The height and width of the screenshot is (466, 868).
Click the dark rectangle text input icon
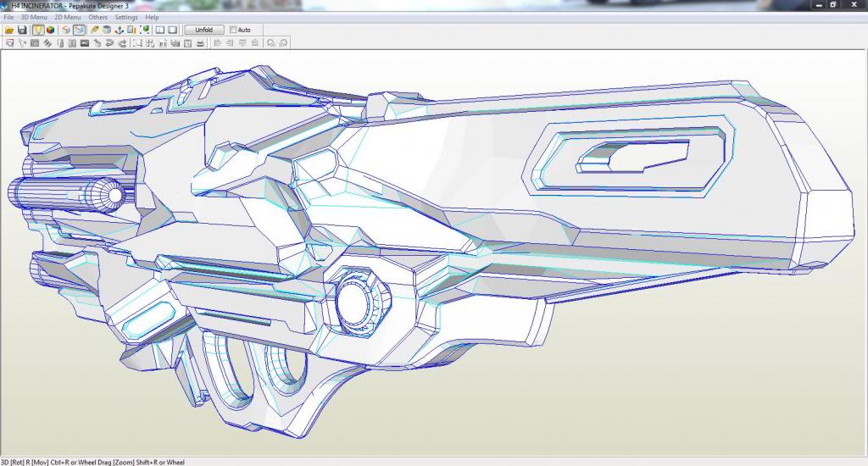[x=85, y=43]
